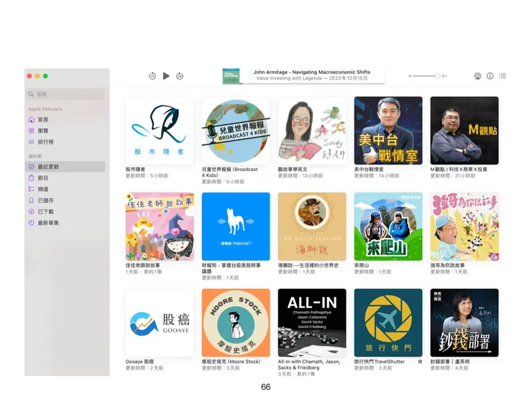Skip forward 30 seconds
The height and width of the screenshot is (399, 532).
(x=180, y=76)
